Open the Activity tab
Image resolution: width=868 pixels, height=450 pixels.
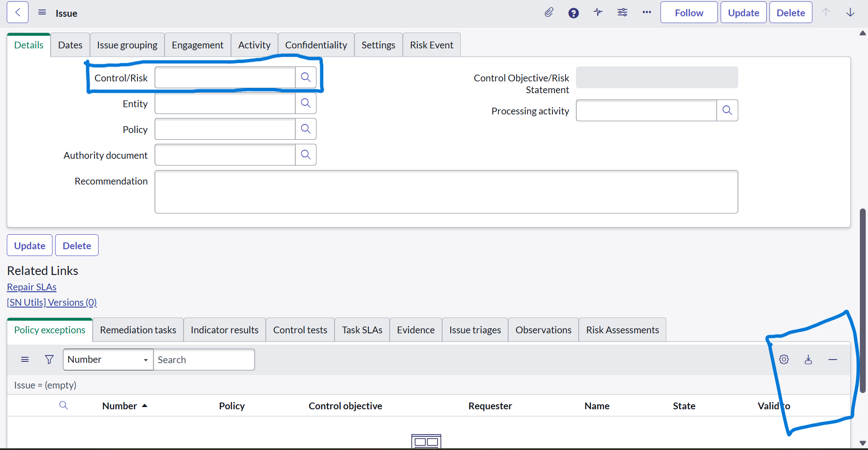(x=255, y=45)
